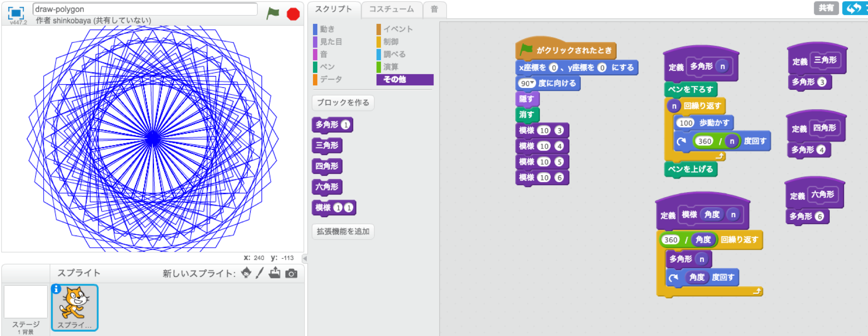The width and height of the screenshot is (868, 336).
Task: Select その他 block category
Action: pos(404,79)
